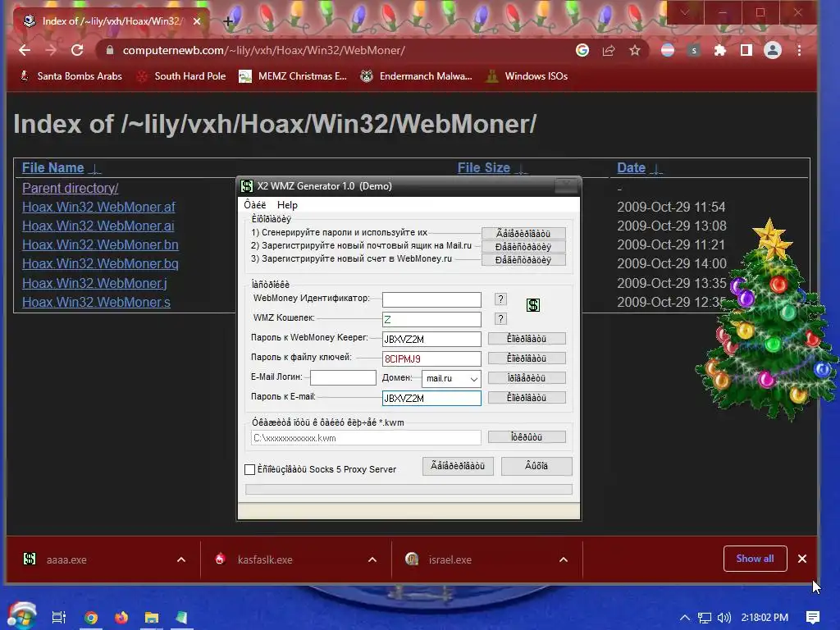Open Hoax.Win32.WebMoner.af file link
Screen dimensions: 840x630
(98, 207)
